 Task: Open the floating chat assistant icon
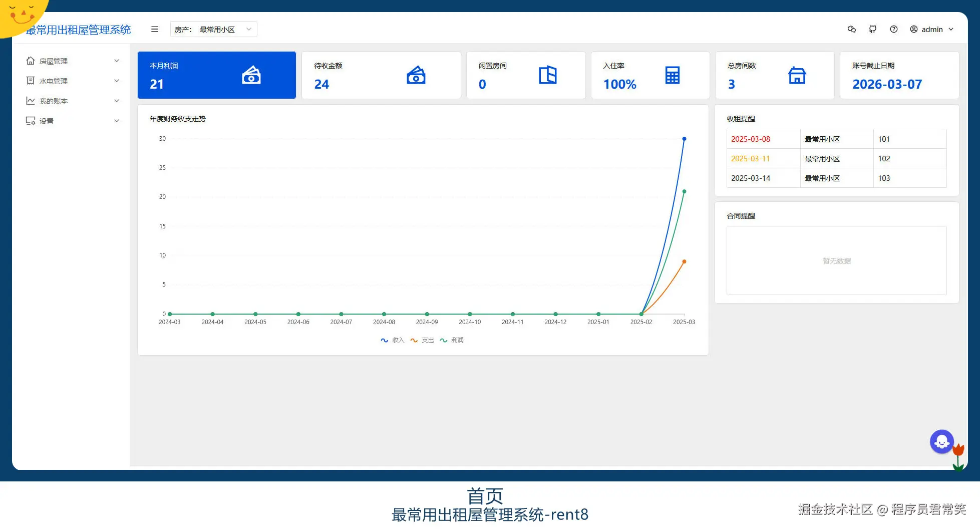coord(942,442)
